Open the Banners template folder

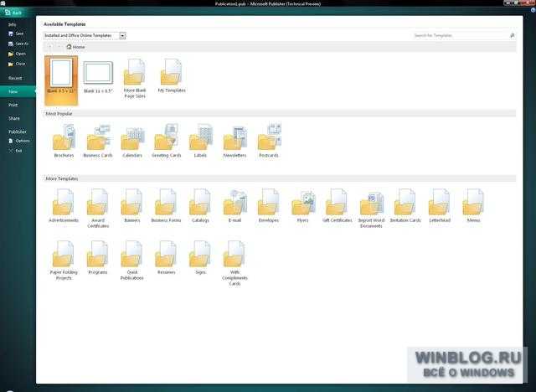pos(132,206)
